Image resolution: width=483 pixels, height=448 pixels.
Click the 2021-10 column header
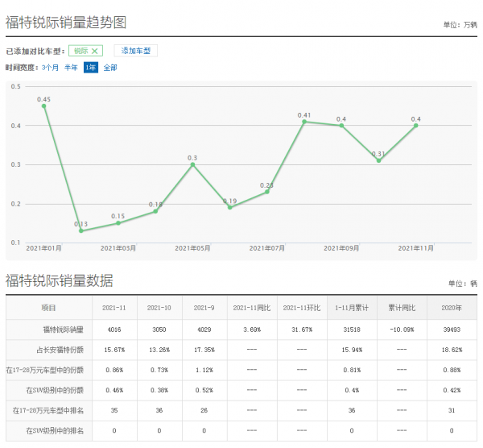click(159, 308)
